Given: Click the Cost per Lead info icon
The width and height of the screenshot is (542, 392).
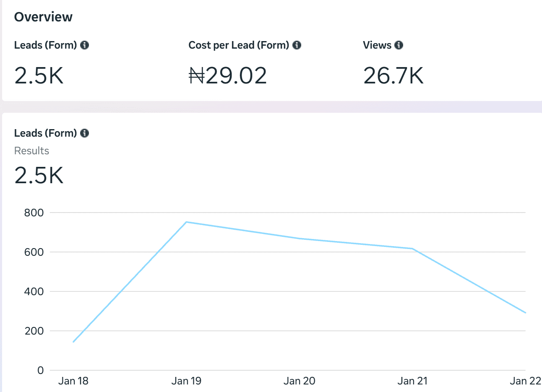Looking at the screenshot, I should tap(297, 45).
